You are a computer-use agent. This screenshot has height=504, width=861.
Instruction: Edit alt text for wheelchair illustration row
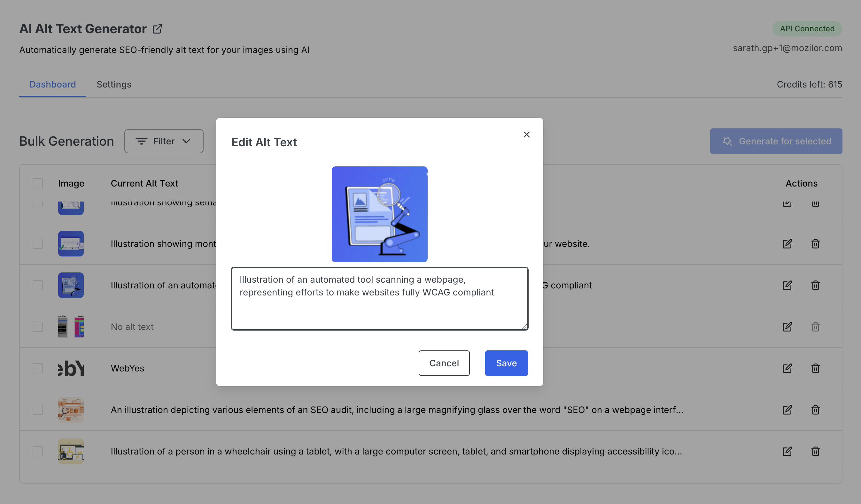click(x=787, y=451)
